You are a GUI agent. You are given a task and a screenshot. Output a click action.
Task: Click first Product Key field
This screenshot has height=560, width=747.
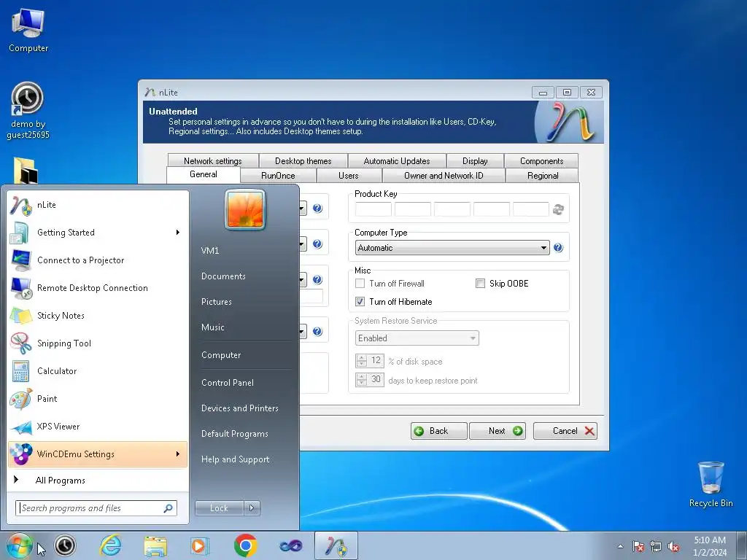[373, 209]
